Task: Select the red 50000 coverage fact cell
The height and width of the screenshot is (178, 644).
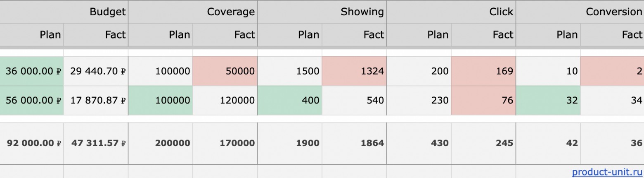Action: tap(225, 71)
